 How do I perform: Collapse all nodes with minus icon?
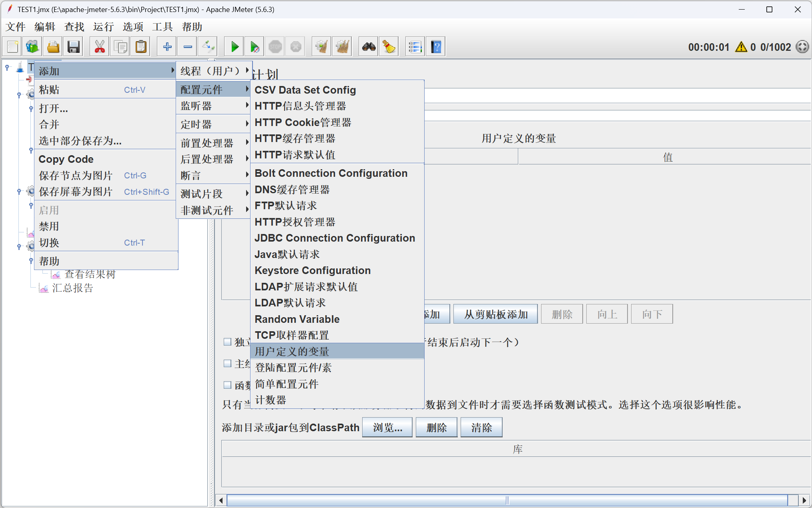[x=188, y=47]
